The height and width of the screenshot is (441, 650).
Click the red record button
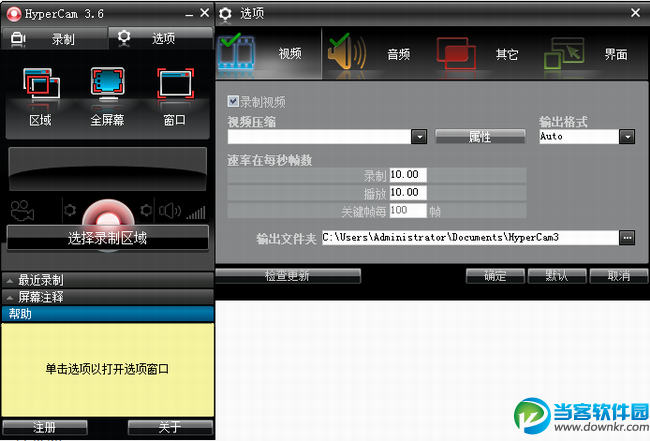click(108, 213)
